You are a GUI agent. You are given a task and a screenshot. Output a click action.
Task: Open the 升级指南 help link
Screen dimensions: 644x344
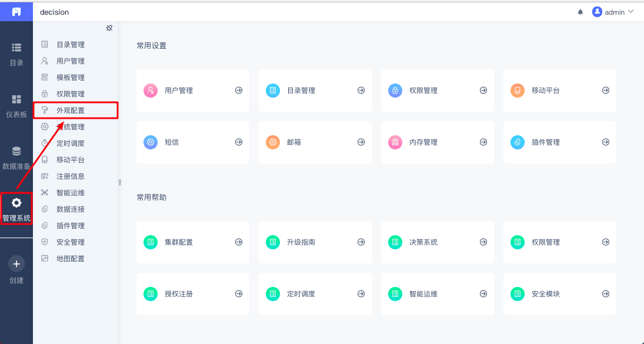(x=301, y=242)
